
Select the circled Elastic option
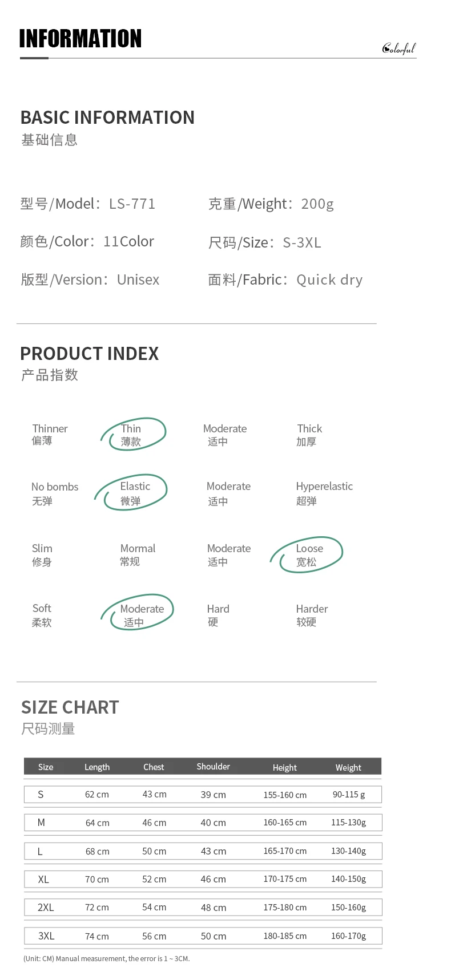coord(135,493)
